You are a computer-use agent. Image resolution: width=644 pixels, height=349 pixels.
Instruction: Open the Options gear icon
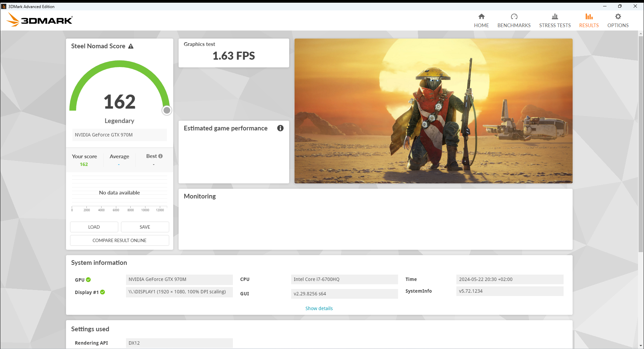click(x=618, y=16)
